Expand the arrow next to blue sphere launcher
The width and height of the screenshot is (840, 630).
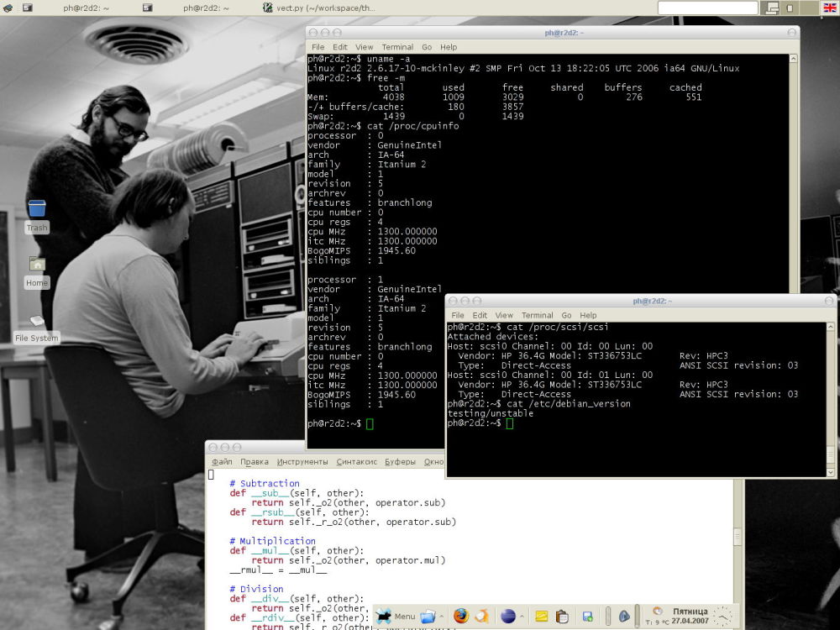pyautogui.click(x=522, y=617)
